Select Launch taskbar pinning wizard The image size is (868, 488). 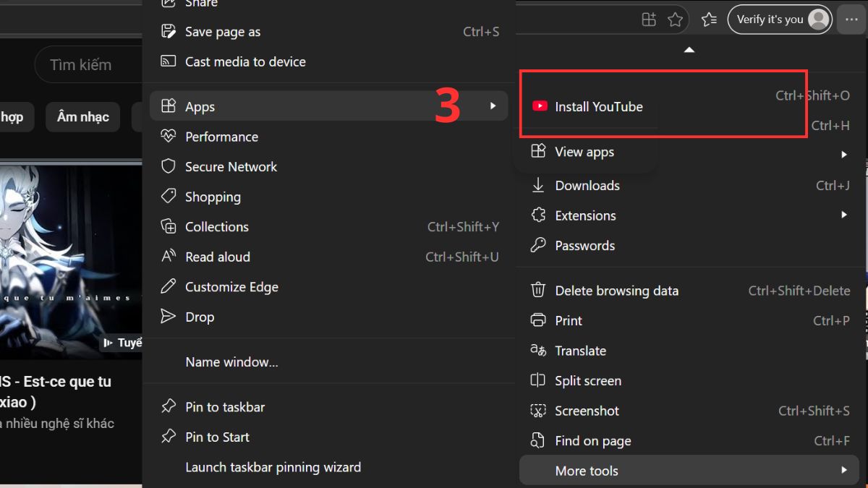point(328,467)
